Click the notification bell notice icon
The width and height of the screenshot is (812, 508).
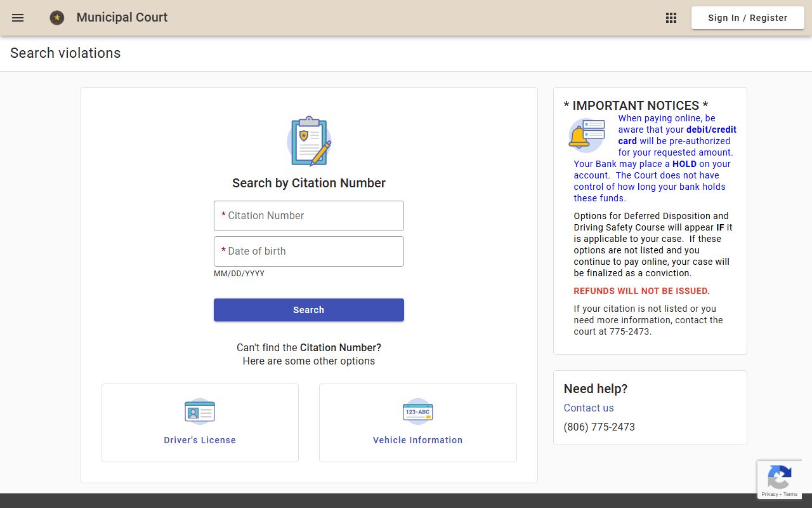tap(586, 135)
